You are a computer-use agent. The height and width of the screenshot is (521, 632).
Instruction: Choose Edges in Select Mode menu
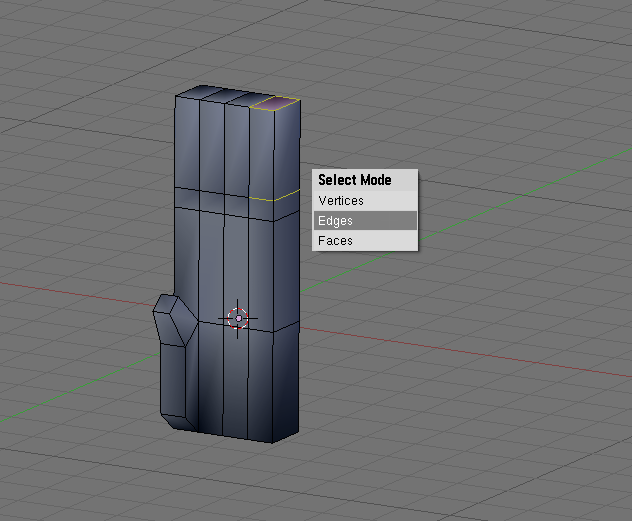tap(365, 220)
